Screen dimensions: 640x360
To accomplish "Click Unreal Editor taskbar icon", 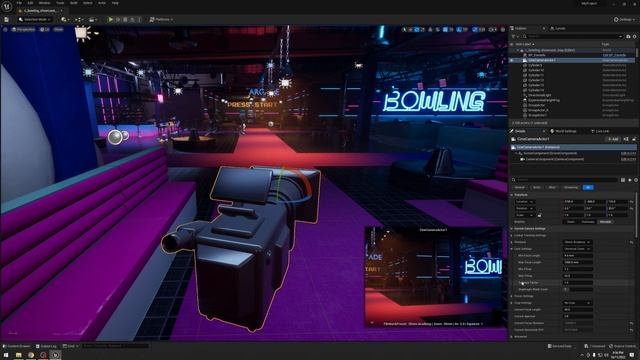I will (55, 355).
